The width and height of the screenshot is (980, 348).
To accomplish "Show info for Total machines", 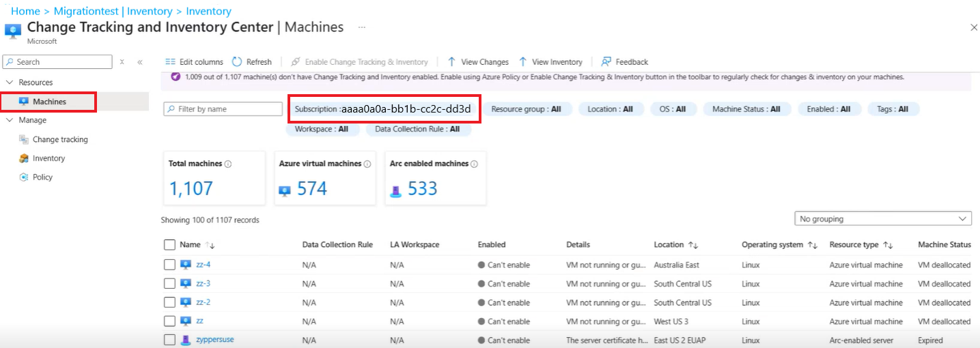I will [x=228, y=164].
